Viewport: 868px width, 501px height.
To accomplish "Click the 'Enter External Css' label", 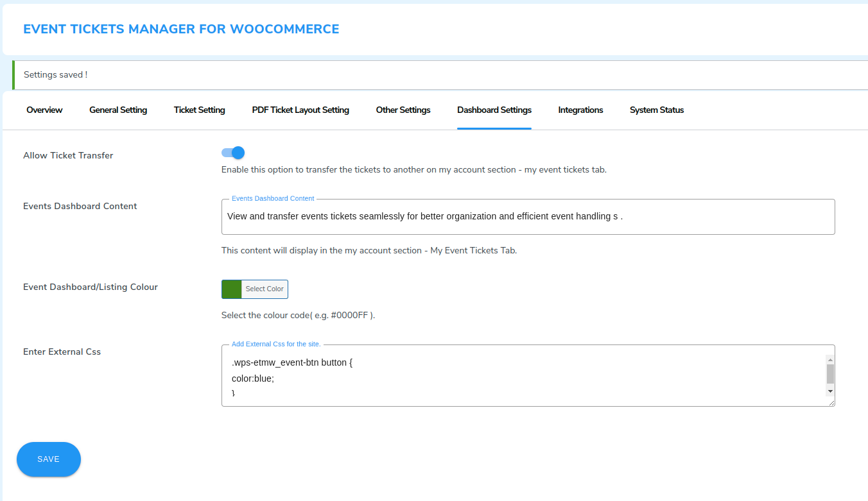I will pyautogui.click(x=62, y=352).
